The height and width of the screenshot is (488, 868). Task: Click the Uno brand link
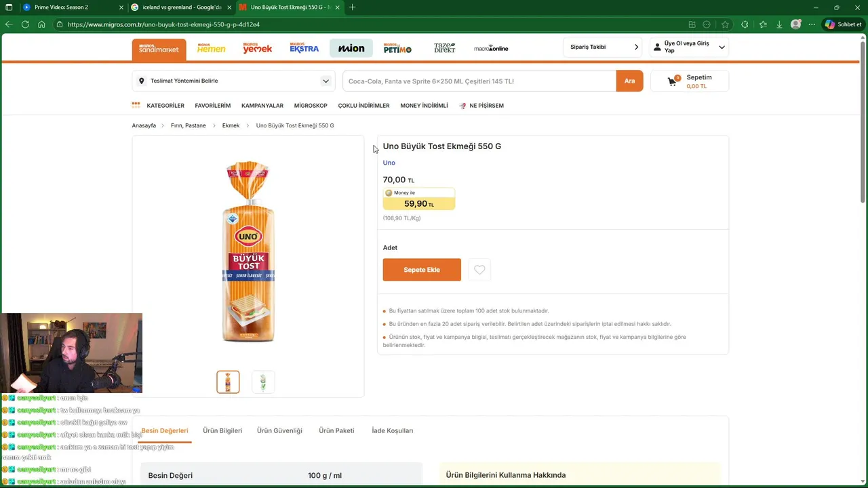pyautogui.click(x=389, y=163)
